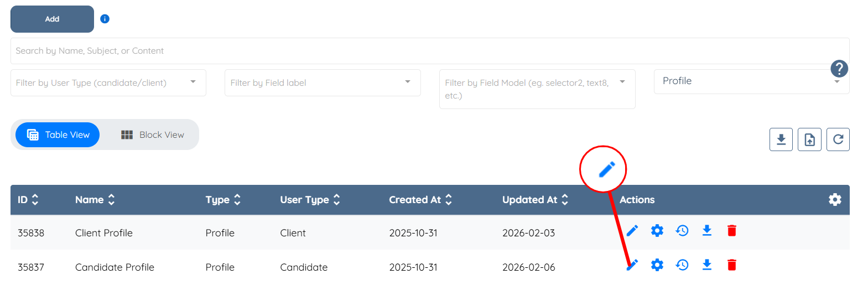The width and height of the screenshot is (868, 295).
Task: Switch to Block View
Action: pos(152,135)
